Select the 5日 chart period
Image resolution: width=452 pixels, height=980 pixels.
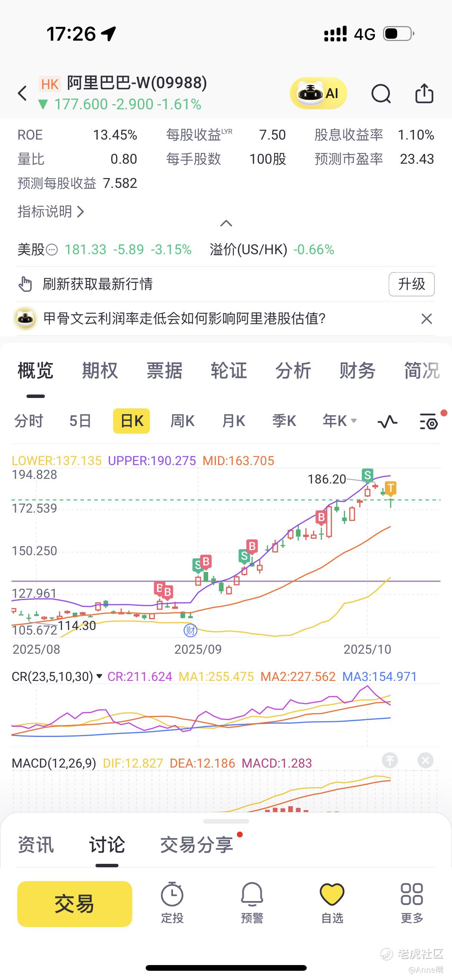[x=80, y=421]
